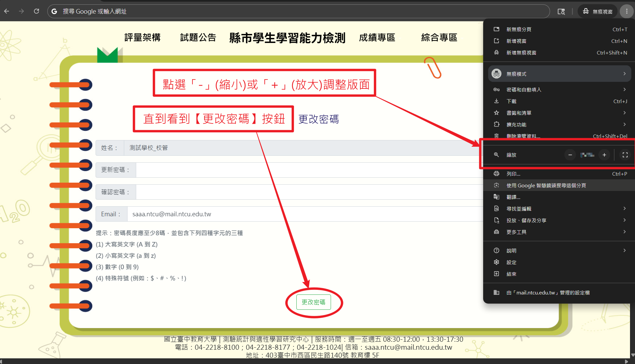Click the translate icon beside 翻譯
The image size is (635, 364).
pyautogui.click(x=496, y=197)
